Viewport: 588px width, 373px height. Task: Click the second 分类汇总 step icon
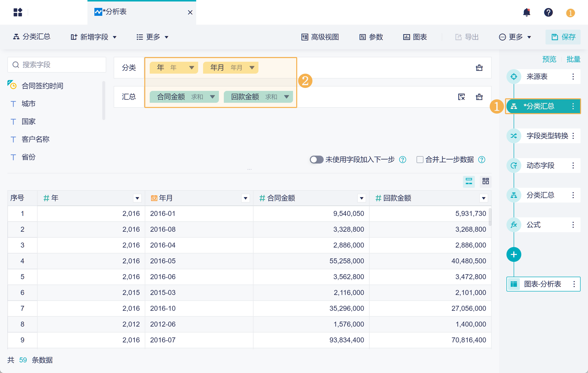point(514,195)
